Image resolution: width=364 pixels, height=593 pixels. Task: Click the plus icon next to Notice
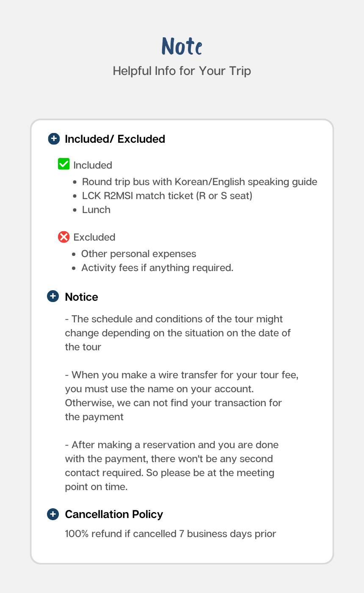pos(52,296)
